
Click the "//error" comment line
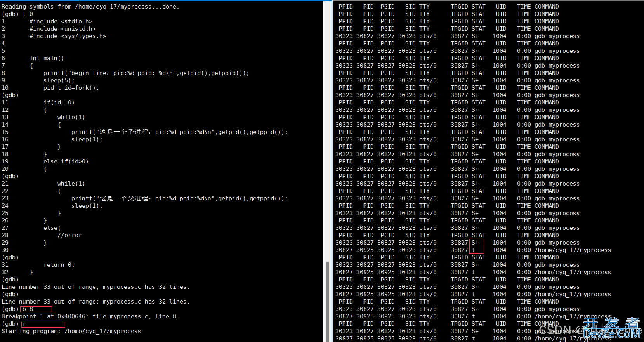point(69,235)
